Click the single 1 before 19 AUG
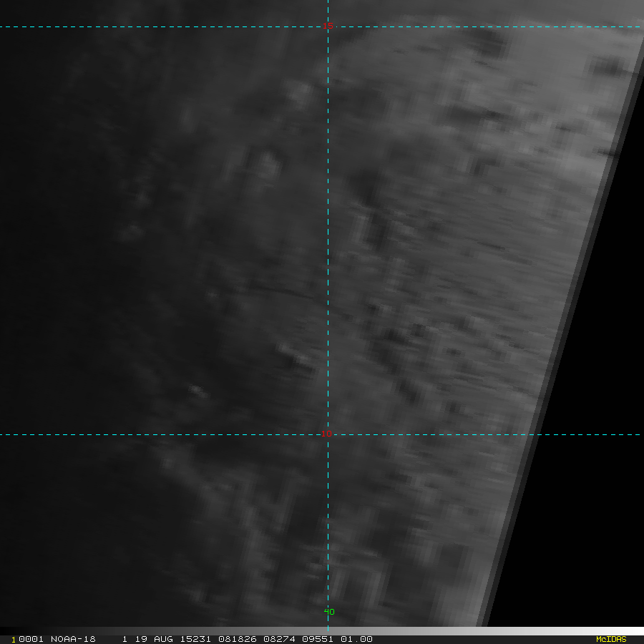The width and height of the screenshot is (644, 644). [125, 639]
